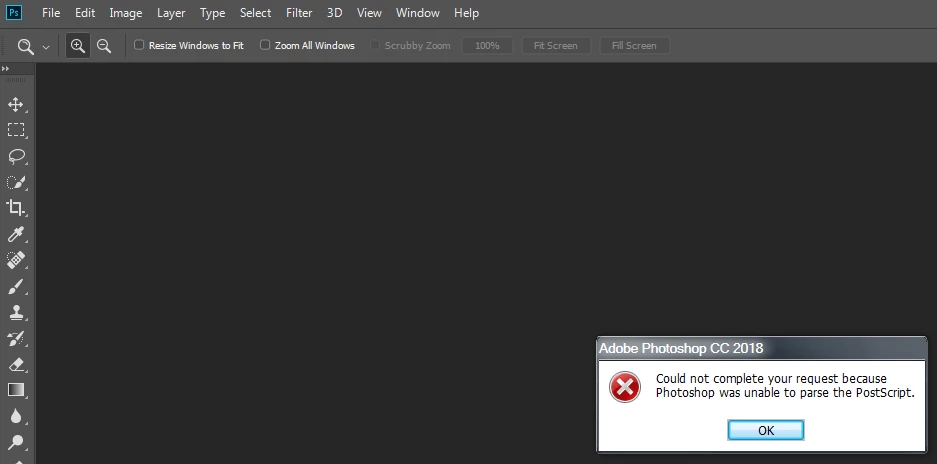
Task: Select the Blur tool
Action: click(x=15, y=416)
